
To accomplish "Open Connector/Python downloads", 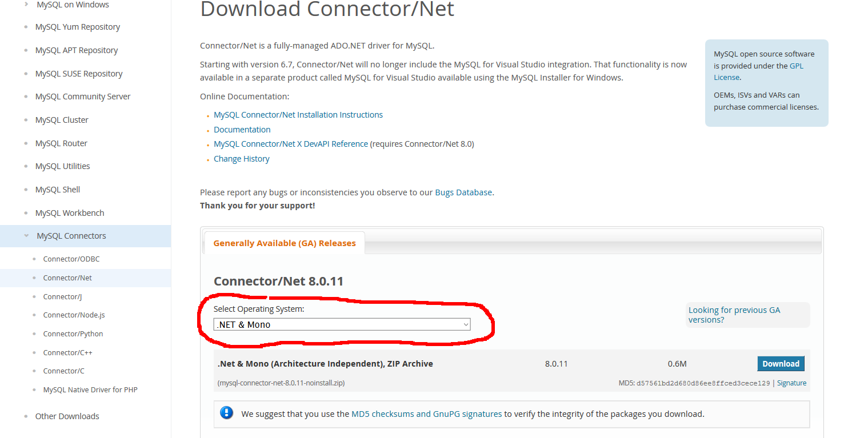I will click(73, 334).
